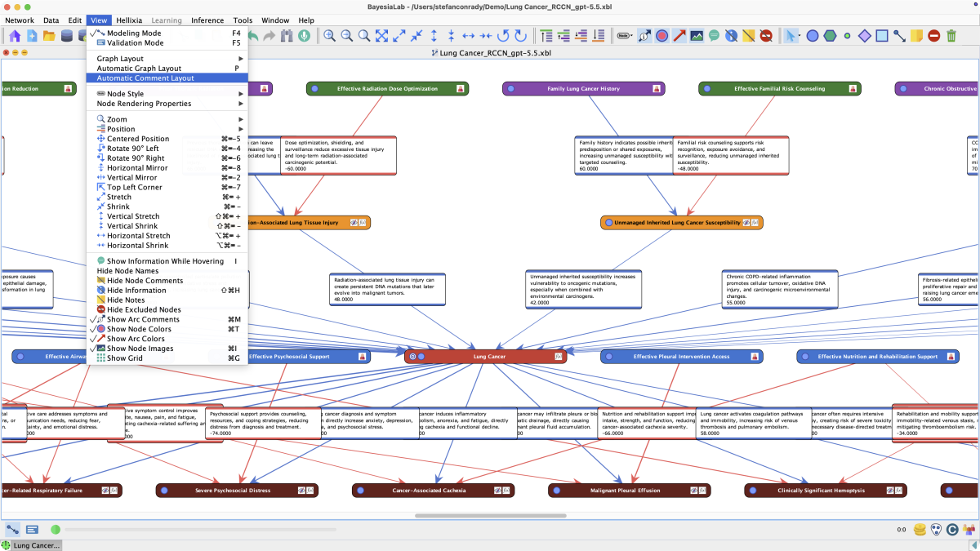Toggle the node images toolbar button
Image resolution: width=980 pixels, height=551 pixels.
697,36
